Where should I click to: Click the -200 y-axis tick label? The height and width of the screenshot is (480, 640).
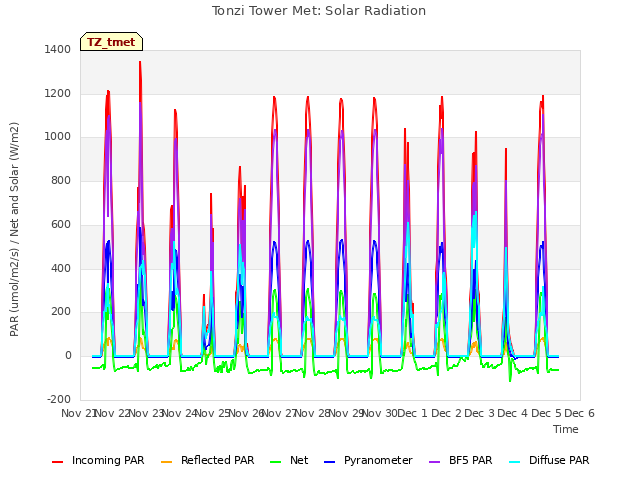(59, 400)
